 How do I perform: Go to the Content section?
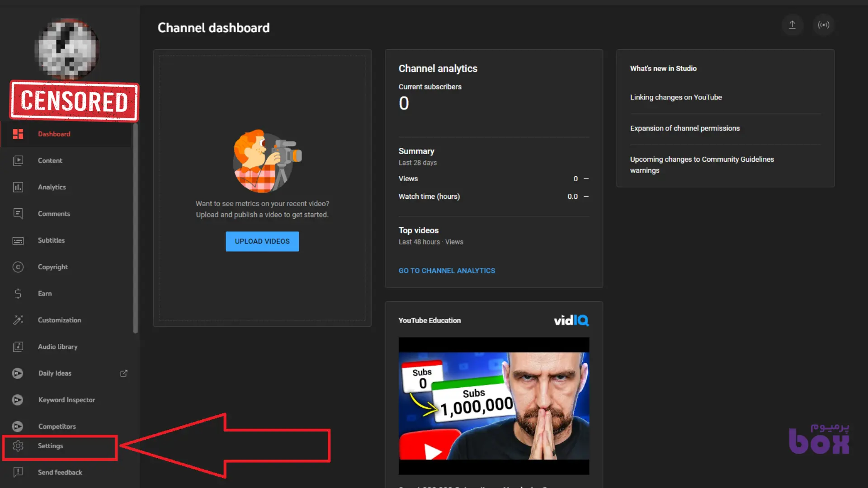coord(66,160)
